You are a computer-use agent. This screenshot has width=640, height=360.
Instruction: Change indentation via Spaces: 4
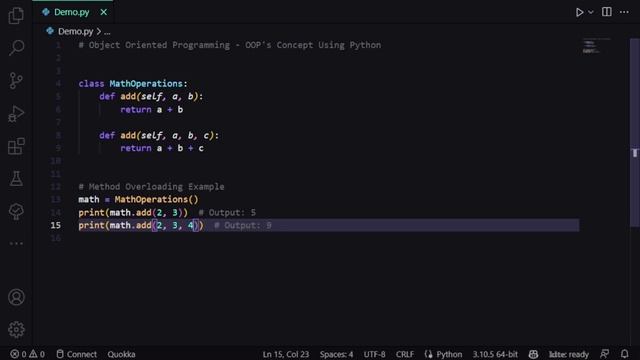pyautogui.click(x=336, y=354)
